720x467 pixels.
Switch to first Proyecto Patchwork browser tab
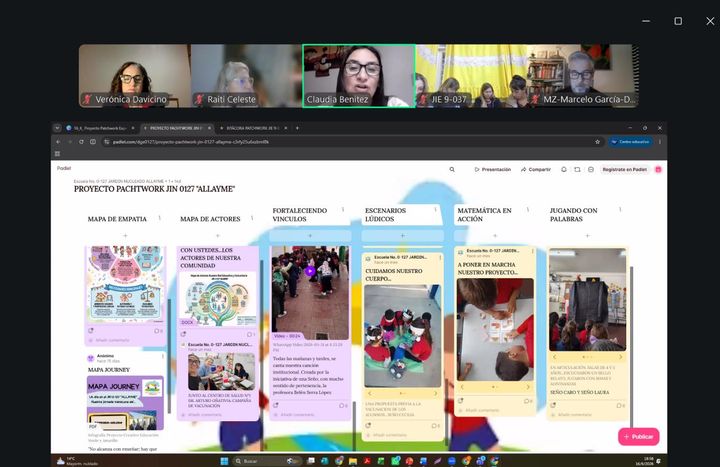(x=100, y=128)
